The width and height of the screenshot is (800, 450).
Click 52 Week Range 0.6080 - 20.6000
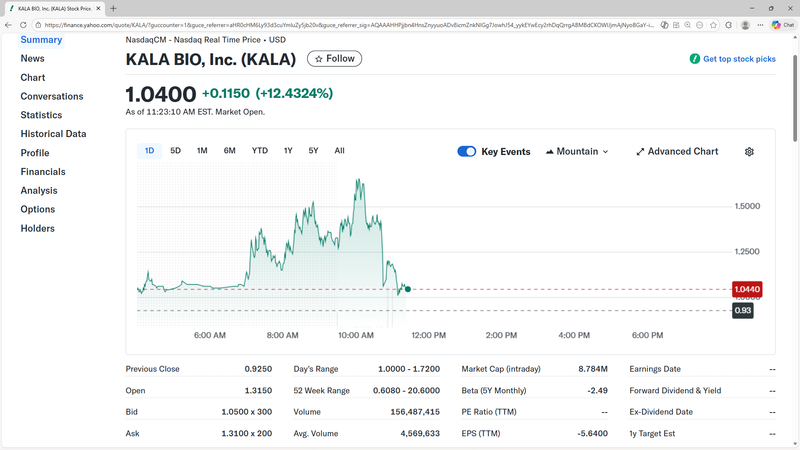click(x=406, y=390)
